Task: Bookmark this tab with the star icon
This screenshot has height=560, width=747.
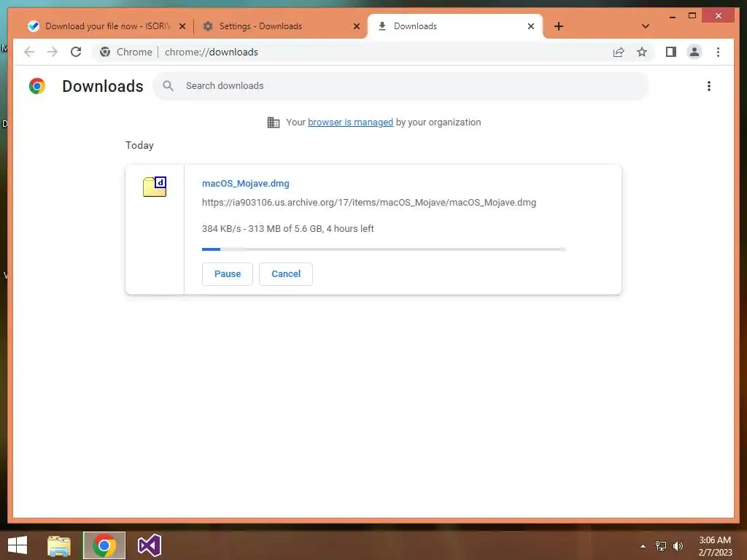Action: tap(642, 52)
